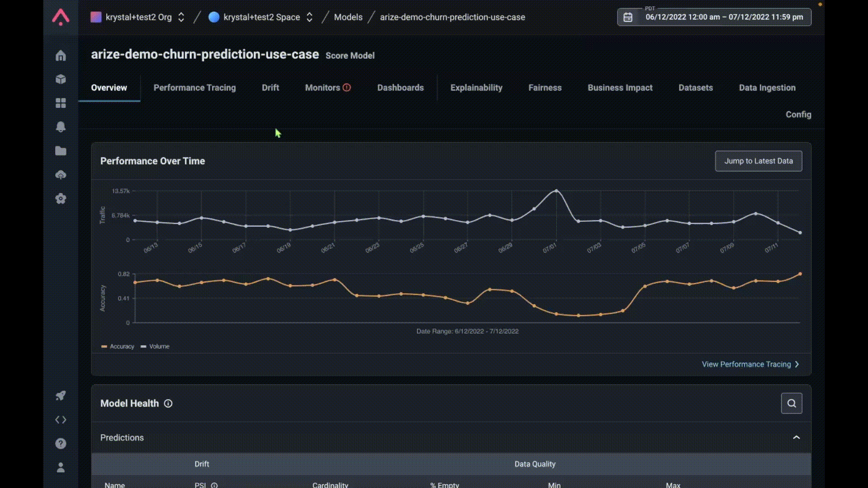This screenshot has height=488, width=868.
Task: Collapse the Predictions section
Action: [x=796, y=437]
